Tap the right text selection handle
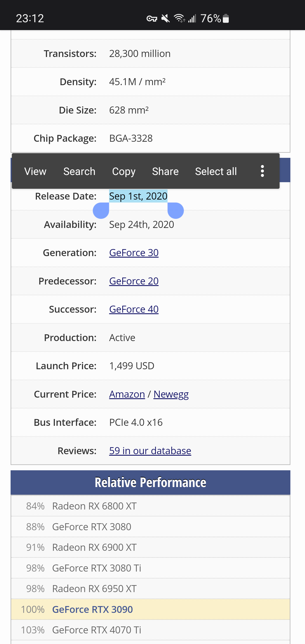The image size is (305, 644). (176, 211)
